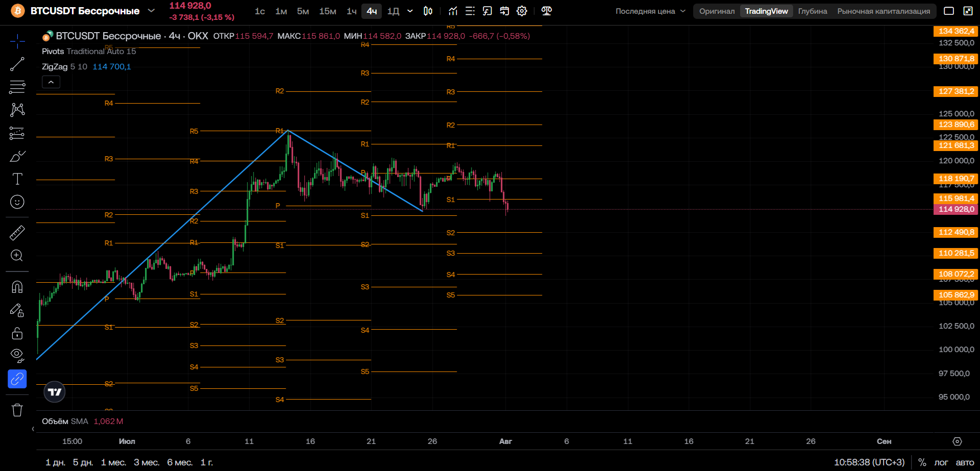Open the candlestick chart type selector
Screen dimensions: 980x471
coord(428,11)
